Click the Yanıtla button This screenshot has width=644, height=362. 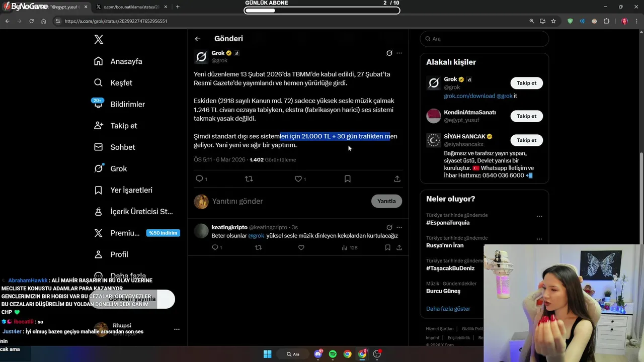point(386,201)
